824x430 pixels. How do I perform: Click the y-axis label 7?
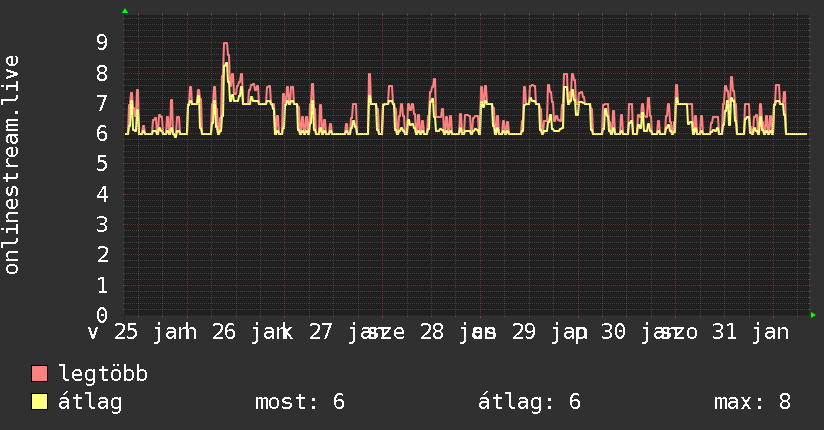[102, 103]
